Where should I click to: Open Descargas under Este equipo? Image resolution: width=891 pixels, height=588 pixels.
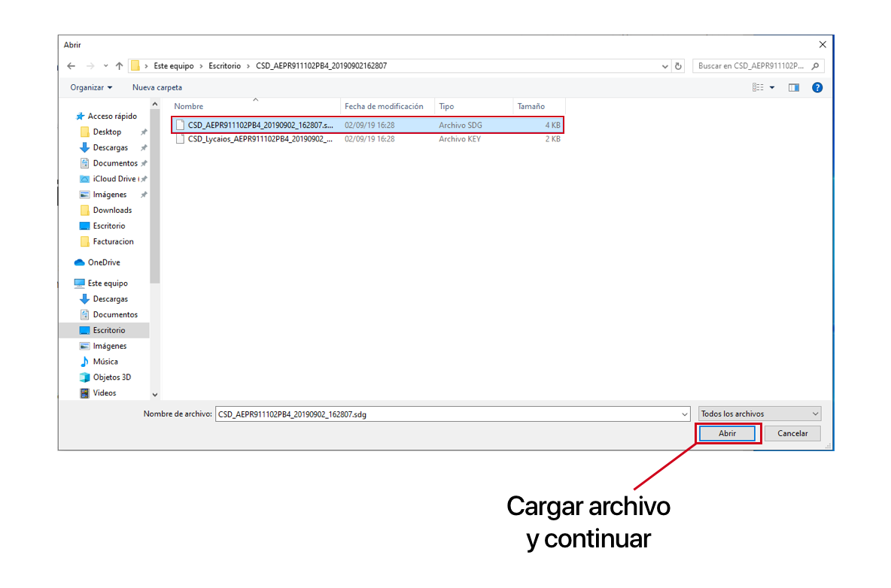pos(110,299)
